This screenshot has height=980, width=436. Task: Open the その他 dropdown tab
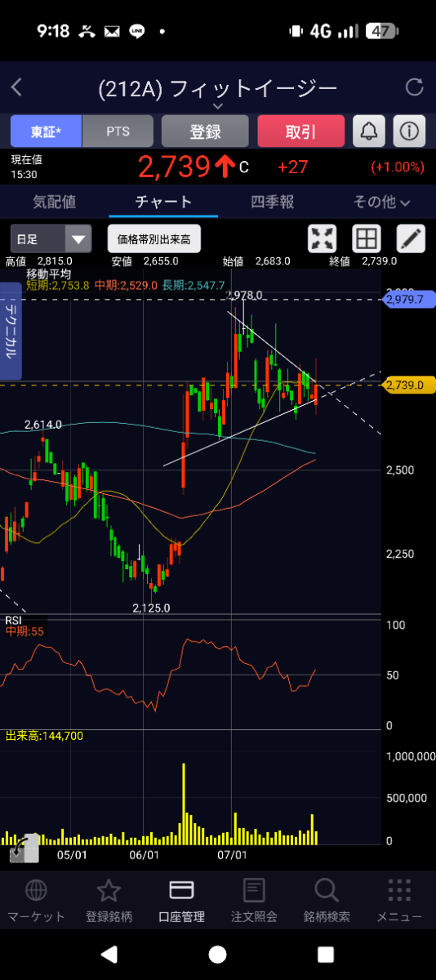pyautogui.click(x=381, y=202)
